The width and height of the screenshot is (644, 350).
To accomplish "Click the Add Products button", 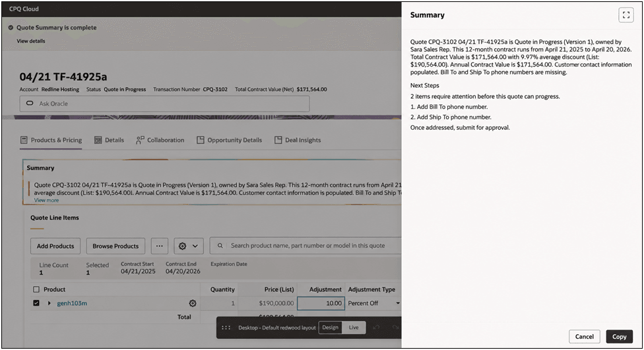I will pyautogui.click(x=55, y=246).
